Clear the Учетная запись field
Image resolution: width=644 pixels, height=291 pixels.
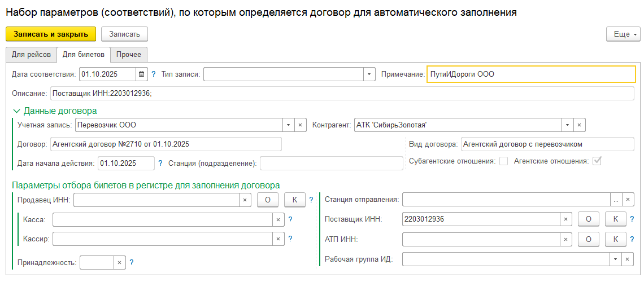[x=301, y=125]
